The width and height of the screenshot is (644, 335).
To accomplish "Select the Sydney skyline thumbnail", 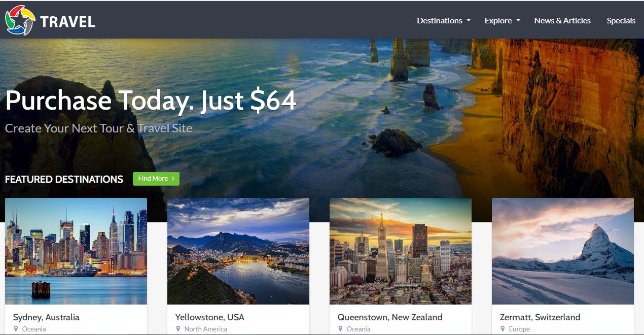I will pyautogui.click(x=76, y=251).
